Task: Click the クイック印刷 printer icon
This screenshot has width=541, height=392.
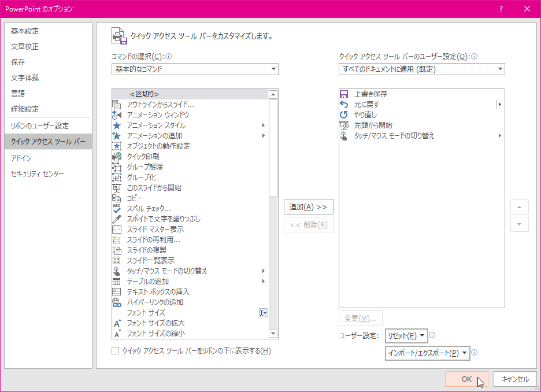Action: coord(117,157)
